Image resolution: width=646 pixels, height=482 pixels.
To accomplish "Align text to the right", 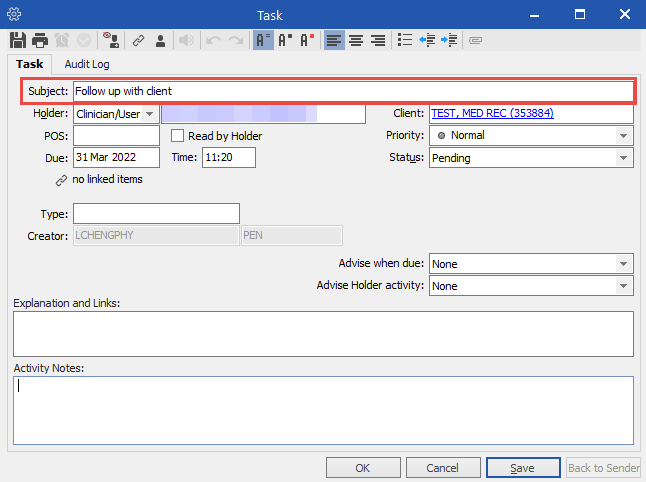I will 378,41.
